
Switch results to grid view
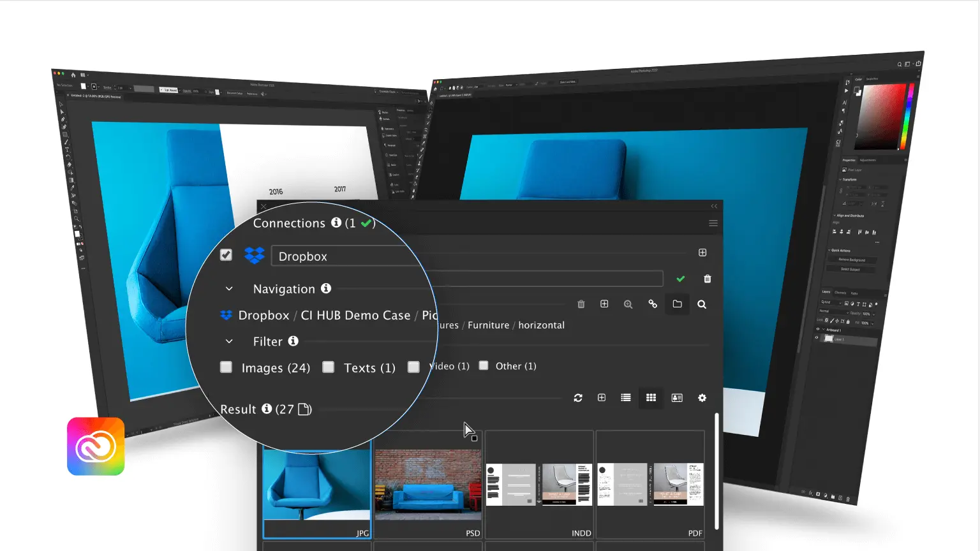651,397
